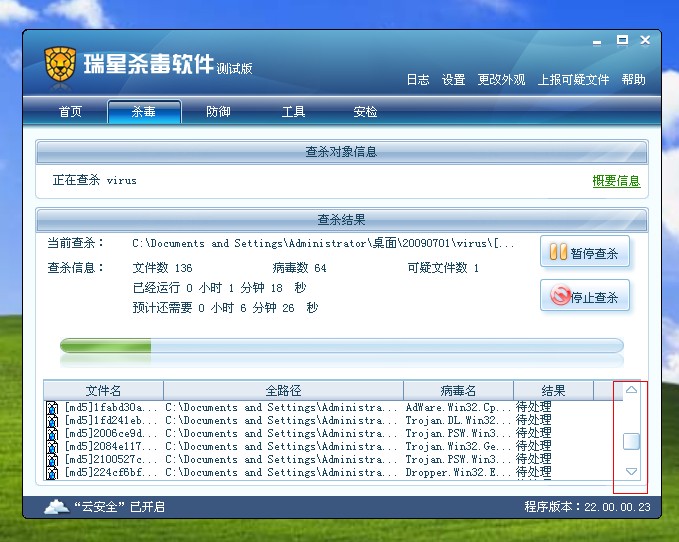Click 待处理 result in AdWare row
Viewport: 679px width, 542px height.
click(x=534, y=408)
